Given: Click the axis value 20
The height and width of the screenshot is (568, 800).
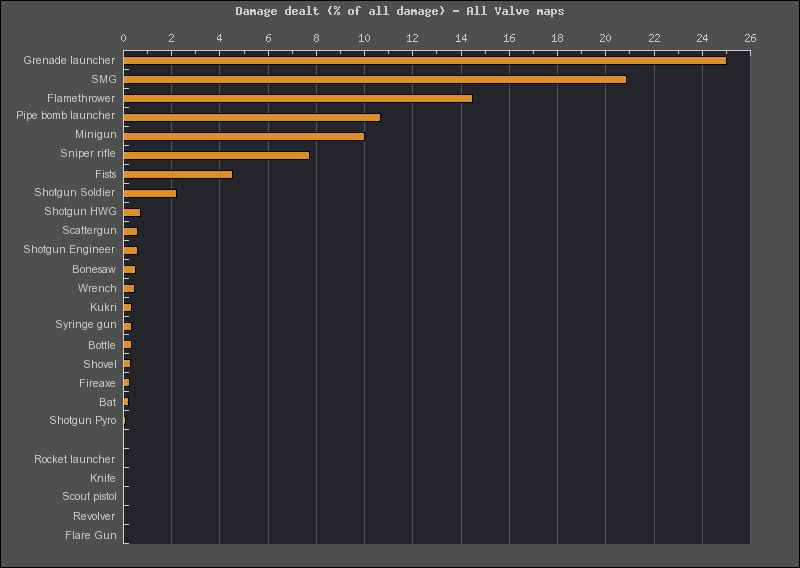Looking at the screenshot, I should coord(605,38).
